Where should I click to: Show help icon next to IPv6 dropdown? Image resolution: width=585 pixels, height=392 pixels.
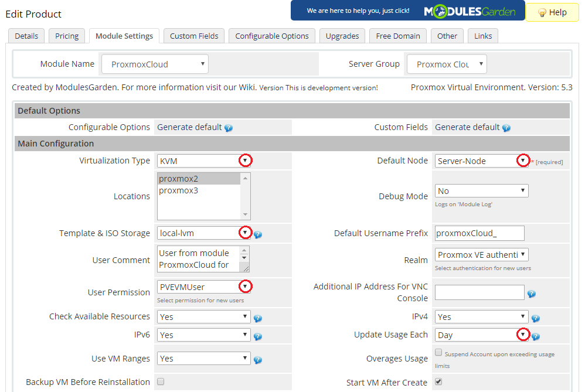click(x=258, y=336)
